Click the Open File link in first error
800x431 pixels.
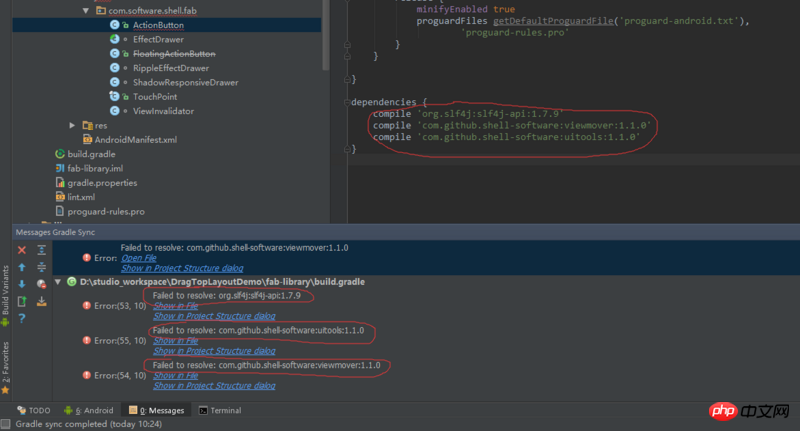coord(141,258)
